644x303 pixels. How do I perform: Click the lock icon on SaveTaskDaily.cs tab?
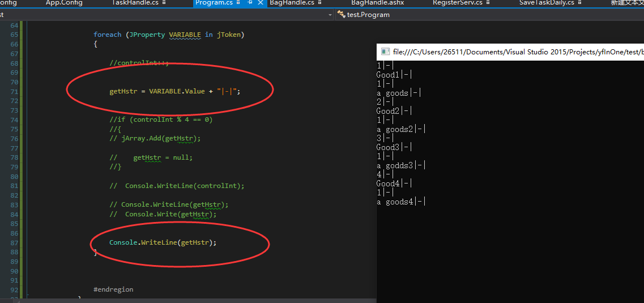[580, 3]
